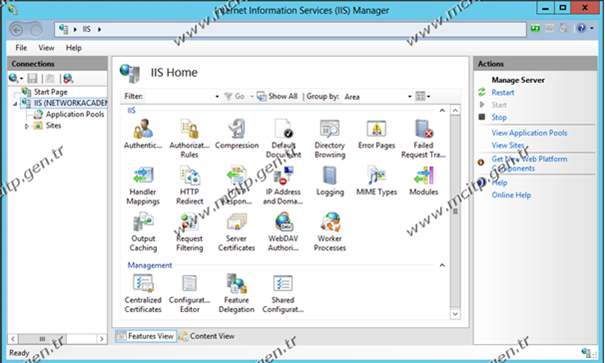The image size is (605, 363).
Task: Open Error Pages feature
Action: click(377, 134)
